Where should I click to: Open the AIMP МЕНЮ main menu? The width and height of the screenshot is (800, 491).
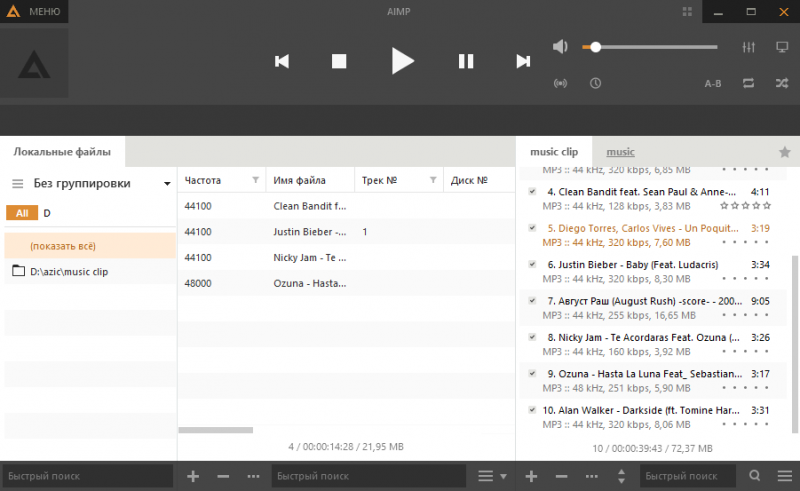point(34,11)
